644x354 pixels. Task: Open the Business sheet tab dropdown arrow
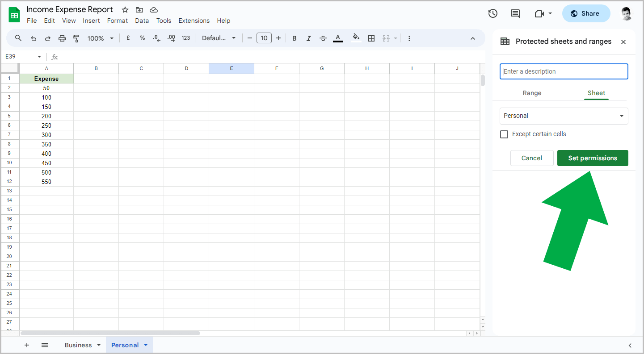[99, 345]
